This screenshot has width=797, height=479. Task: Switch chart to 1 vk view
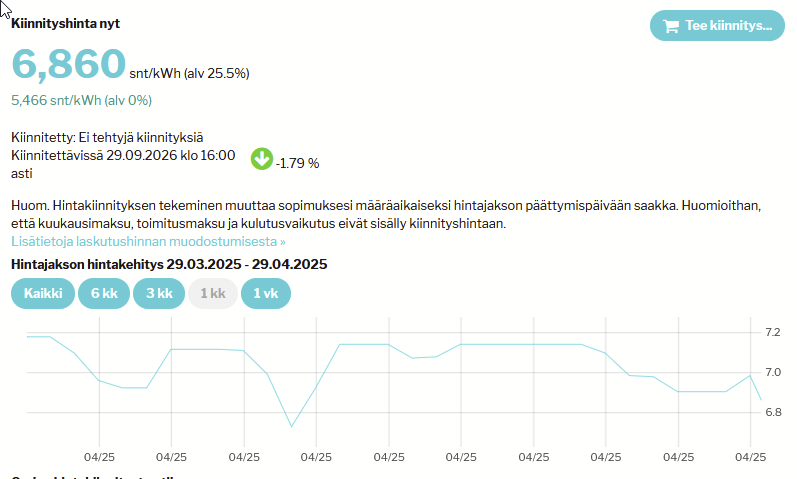(x=265, y=294)
